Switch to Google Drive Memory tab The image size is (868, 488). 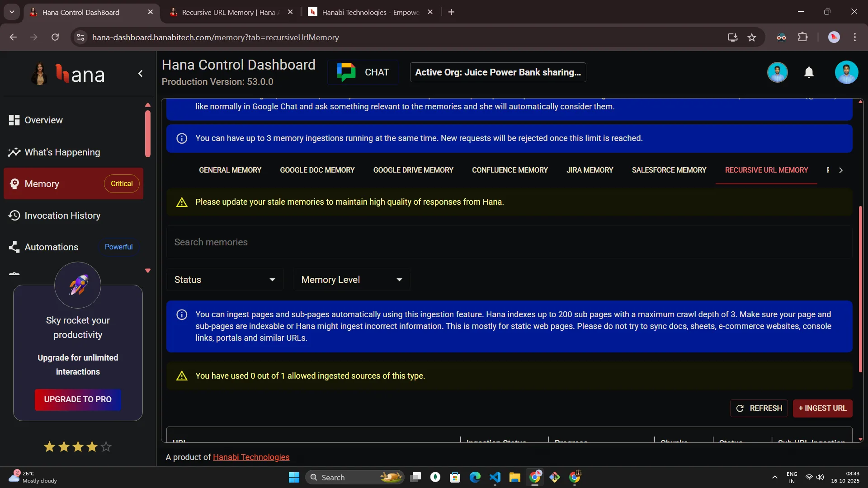(413, 170)
